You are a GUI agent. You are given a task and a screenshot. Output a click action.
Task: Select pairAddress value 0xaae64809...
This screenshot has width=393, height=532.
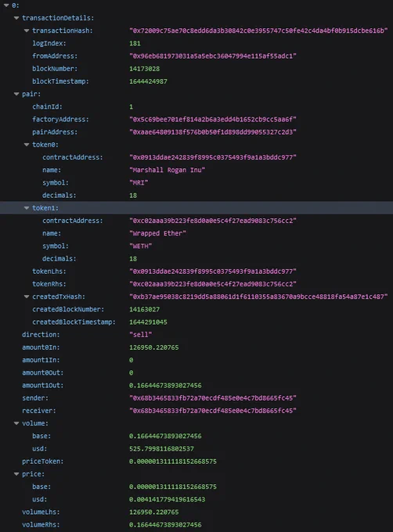coord(213,132)
